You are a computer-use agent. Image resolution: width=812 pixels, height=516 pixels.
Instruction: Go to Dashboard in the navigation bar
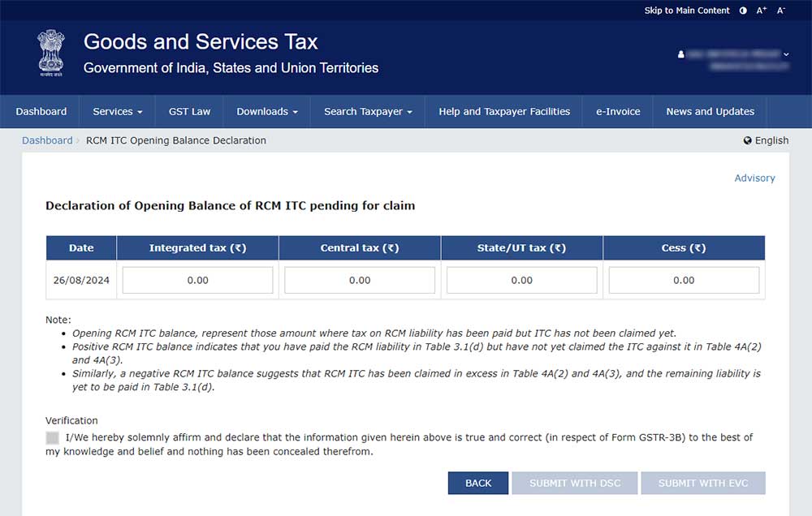pos(41,112)
